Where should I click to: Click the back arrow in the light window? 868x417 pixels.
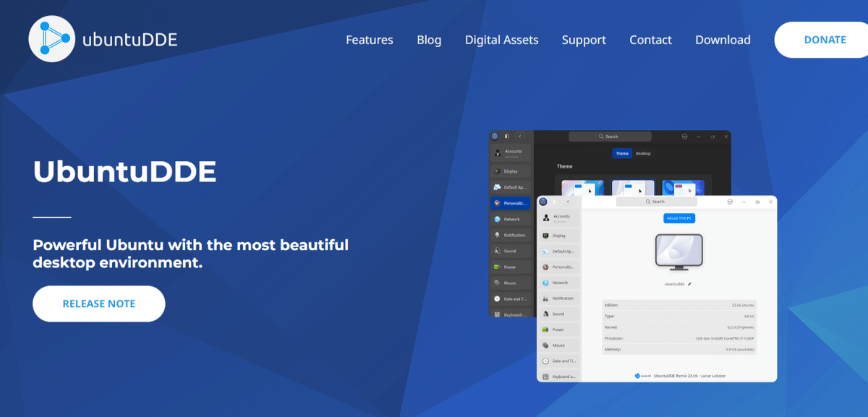pos(568,202)
